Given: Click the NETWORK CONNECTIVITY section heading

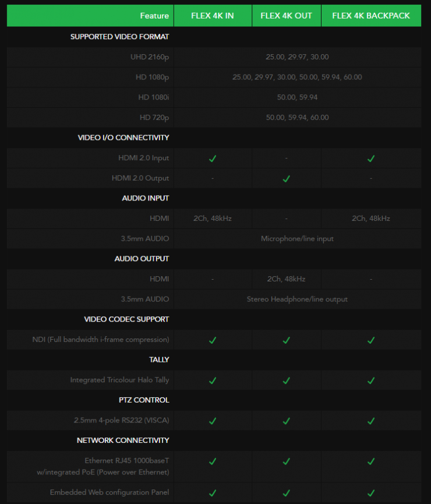Looking at the screenshot, I should coord(123,440).
